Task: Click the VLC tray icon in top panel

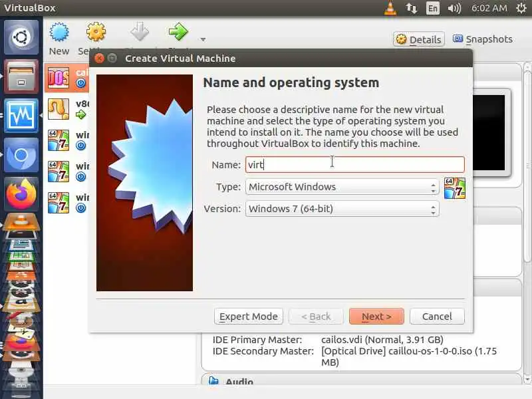Action: coord(390,8)
